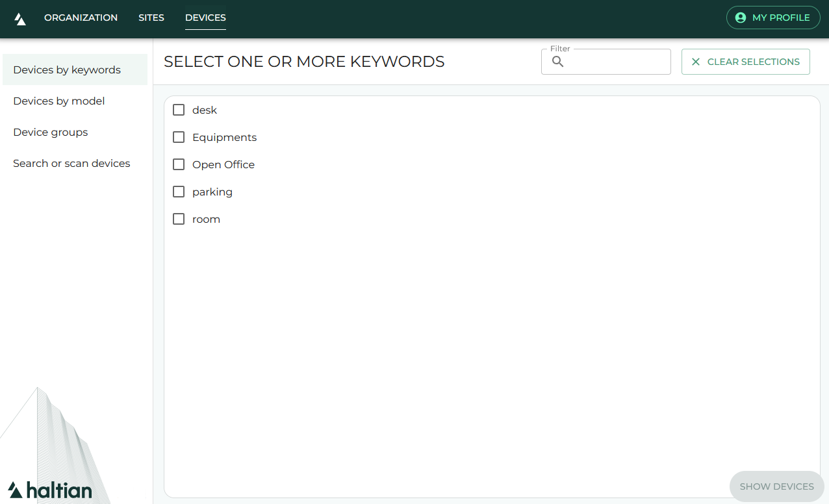Click the Open Office keyword label
The image size is (829, 504).
tap(223, 164)
